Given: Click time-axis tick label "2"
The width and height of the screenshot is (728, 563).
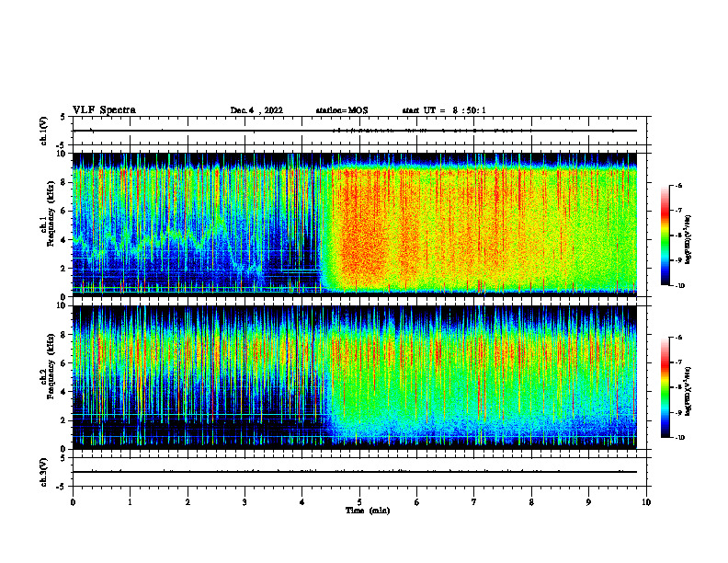Looking at the screenshot, I should [188, 502].
